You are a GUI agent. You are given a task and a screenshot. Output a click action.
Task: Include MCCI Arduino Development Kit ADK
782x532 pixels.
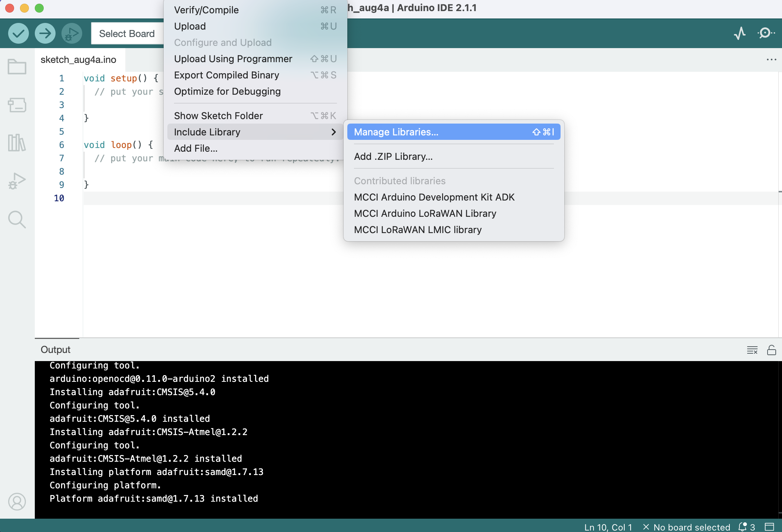pos(454,197)
